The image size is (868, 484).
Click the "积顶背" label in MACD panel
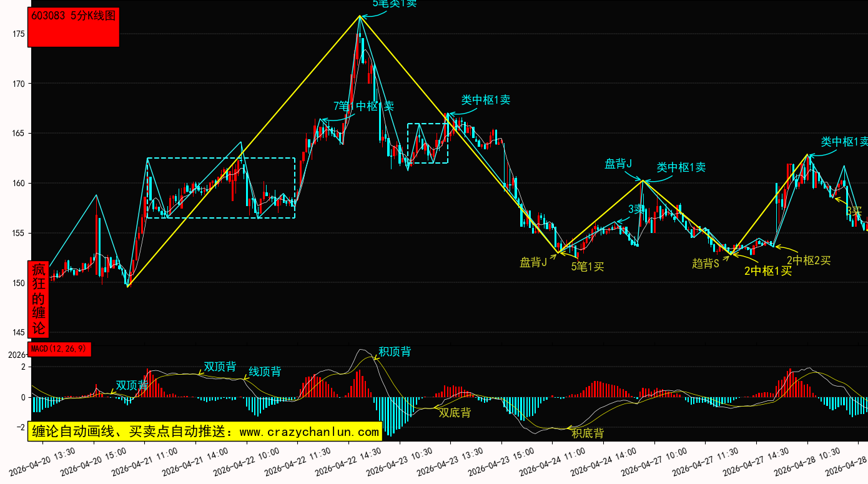tap(395, 352)
